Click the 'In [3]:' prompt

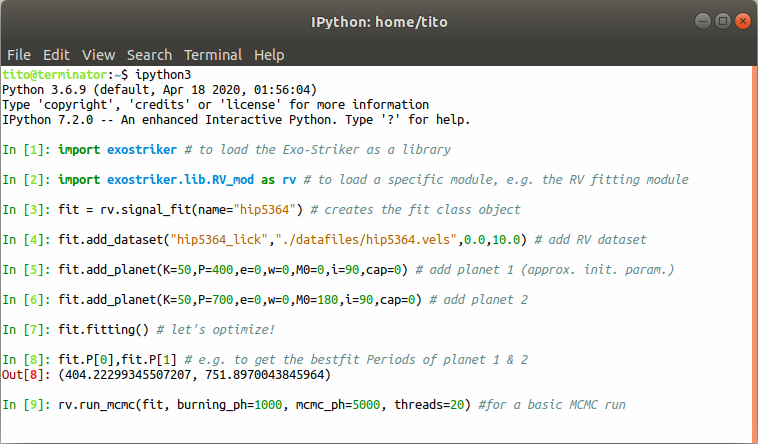(x=26, y=210)
